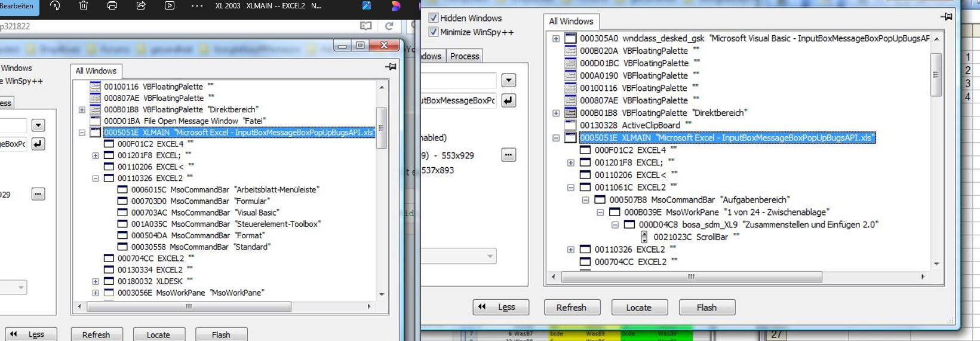The width and height of the screenshot is (980, 341).
Task: Select row MsoCommandBar "Arbeitsblatt-Menüleiste"
Action: 225,190
